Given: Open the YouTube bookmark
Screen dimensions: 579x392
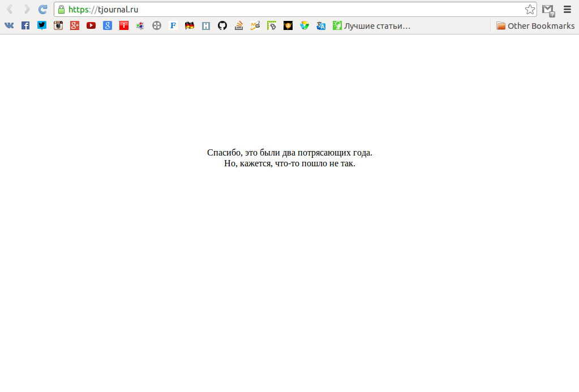Looking at the screenshot, I should click(x=91, y=25).
